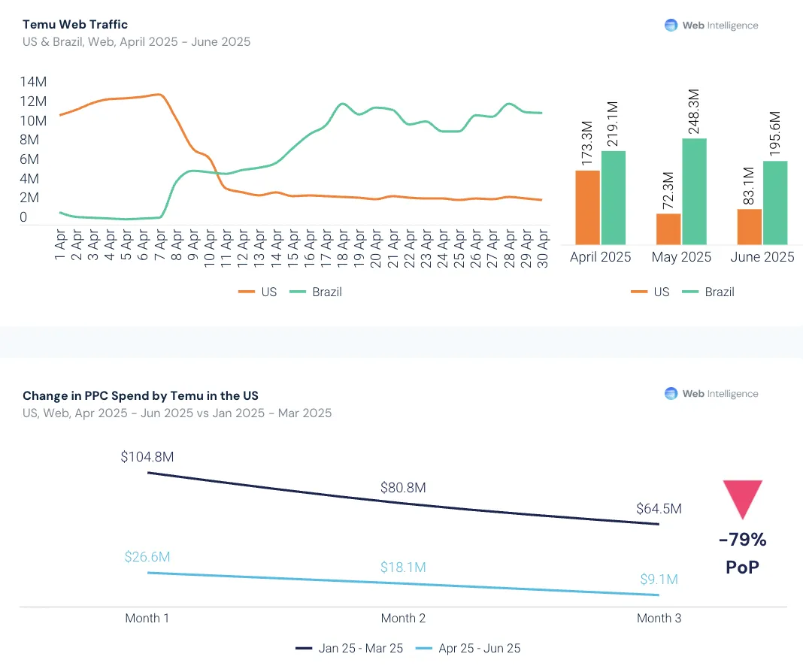The image size is (803, 672).
Task: Select the 'Apr 25 - Jun 25' legend entry
Action: tap(468, 648)
